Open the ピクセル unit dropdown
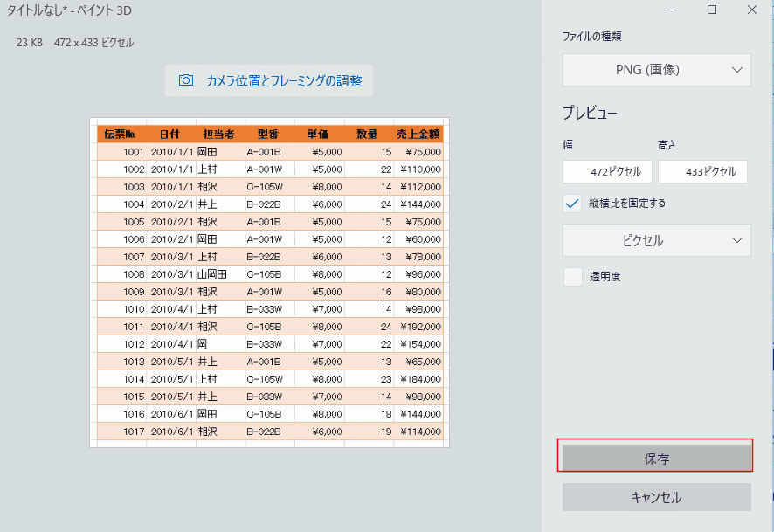 click(657, 240)
